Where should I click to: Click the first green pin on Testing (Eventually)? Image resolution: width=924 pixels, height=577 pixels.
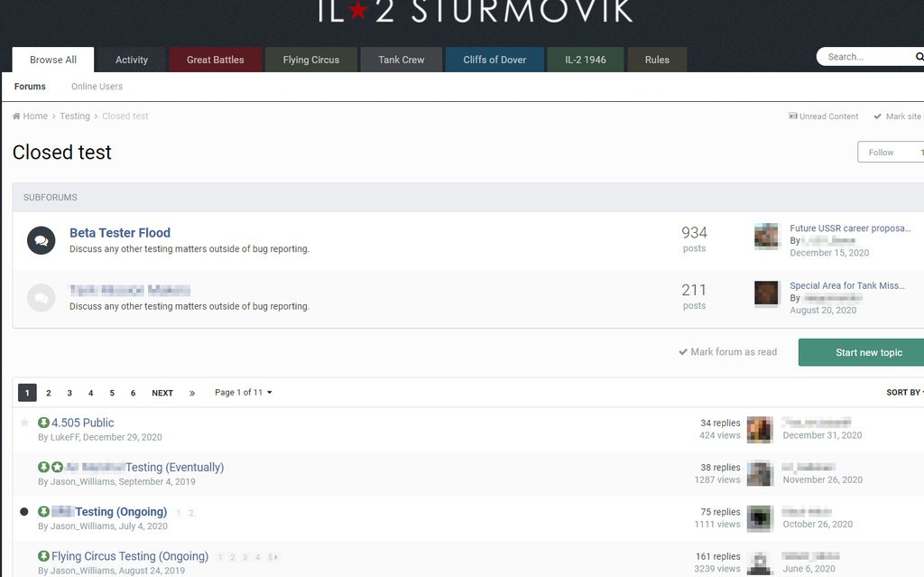pyautogui.click(x=43, y=467)
